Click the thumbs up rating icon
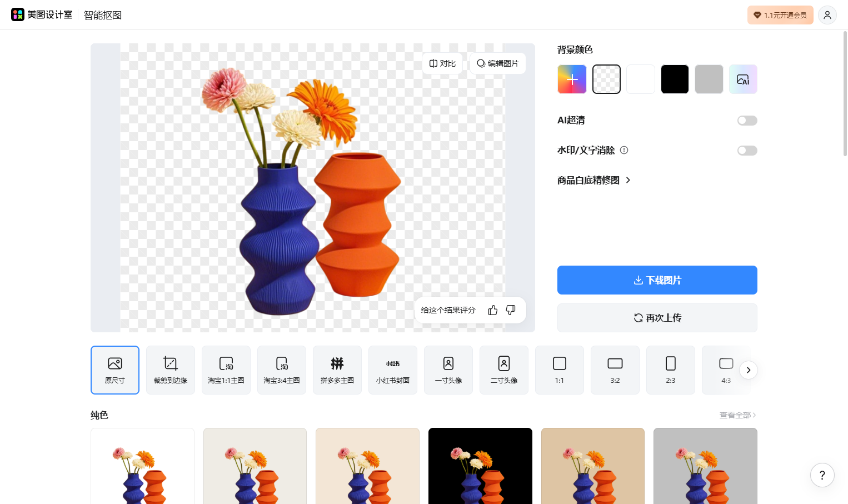The image size is (848, 504). click(x=492, y=310)
